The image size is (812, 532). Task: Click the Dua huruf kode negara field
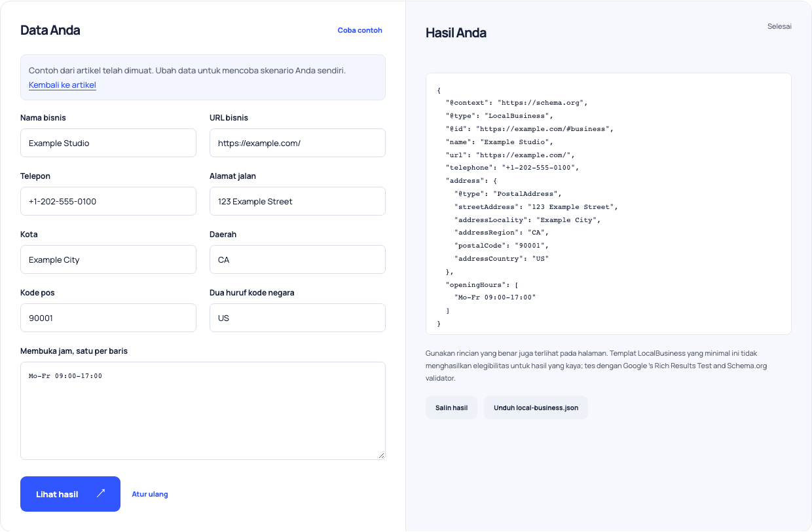click(297, 318)
